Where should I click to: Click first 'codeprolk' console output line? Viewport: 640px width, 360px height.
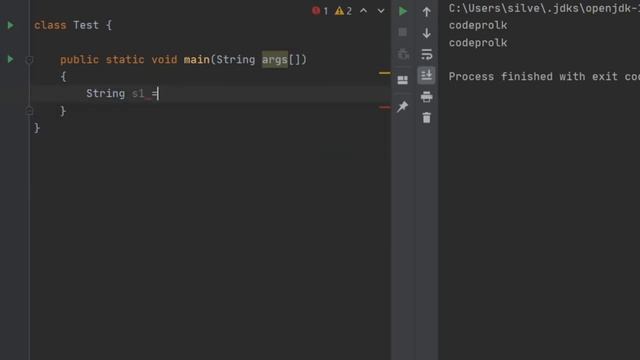[x=478, y=25]
